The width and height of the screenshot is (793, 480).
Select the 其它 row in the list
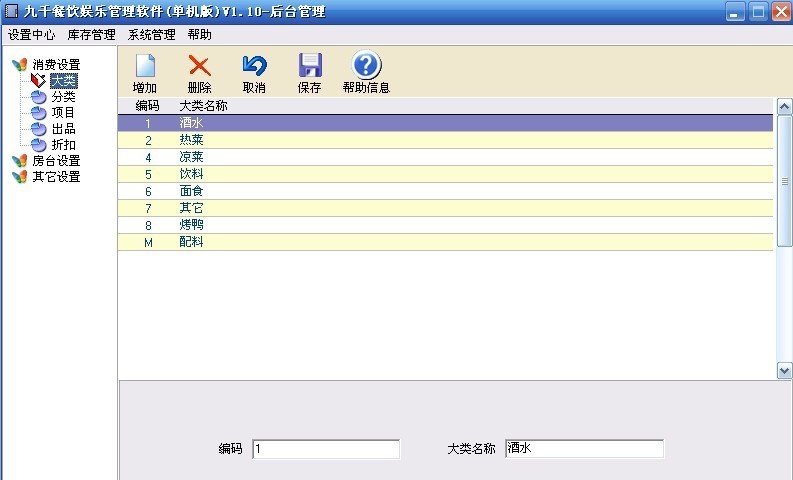[x=445, y=208]
